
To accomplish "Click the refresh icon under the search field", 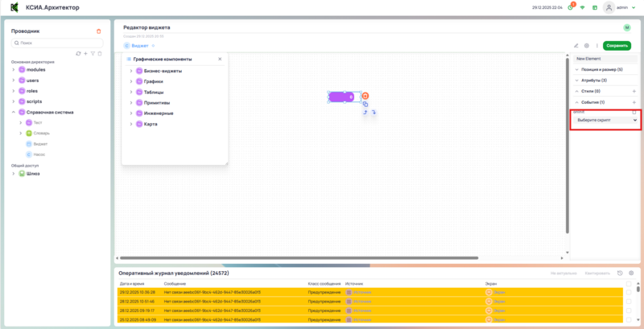I will pyautogui.click(x=78, y=53).
